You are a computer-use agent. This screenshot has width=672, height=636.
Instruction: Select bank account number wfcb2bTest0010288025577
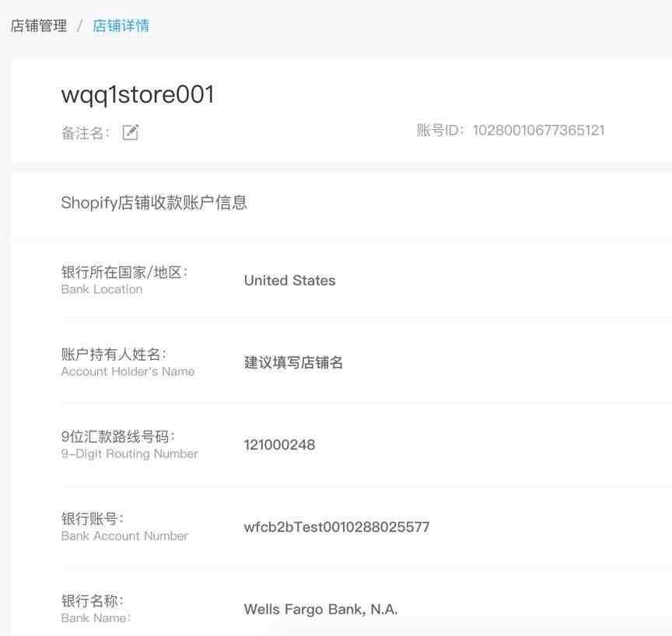pyautogui.click(x=337, y=527)
